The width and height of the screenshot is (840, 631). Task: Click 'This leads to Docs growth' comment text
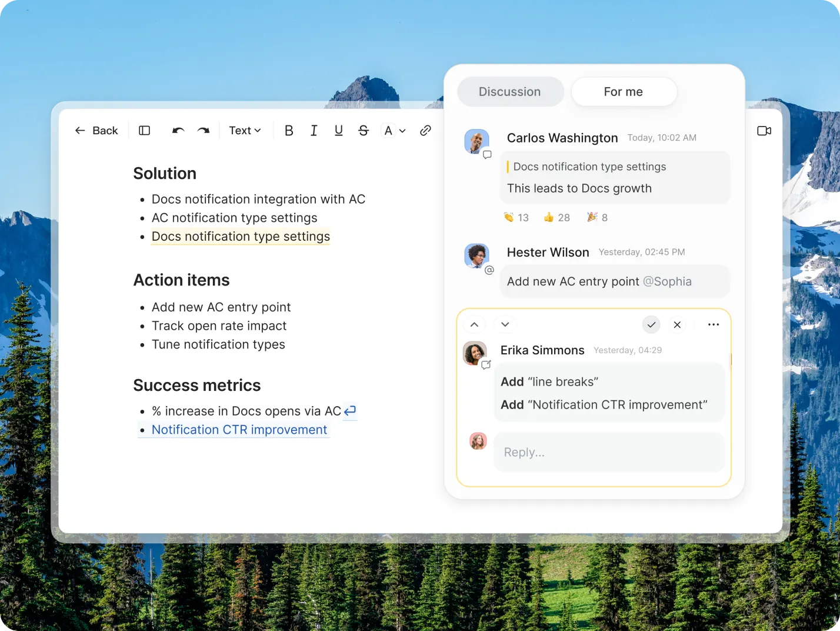click(579, 188)
